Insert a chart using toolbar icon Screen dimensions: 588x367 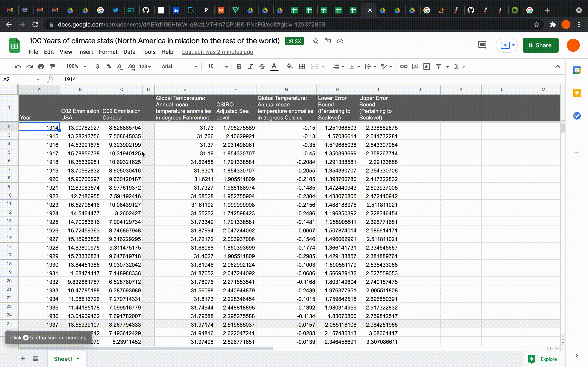tap(427, 66)
